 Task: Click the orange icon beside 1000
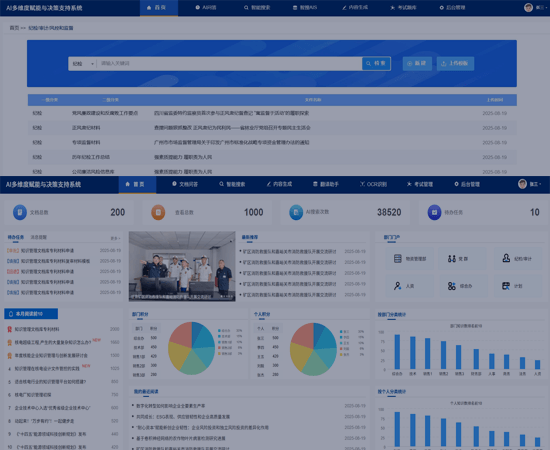[158, 212]
